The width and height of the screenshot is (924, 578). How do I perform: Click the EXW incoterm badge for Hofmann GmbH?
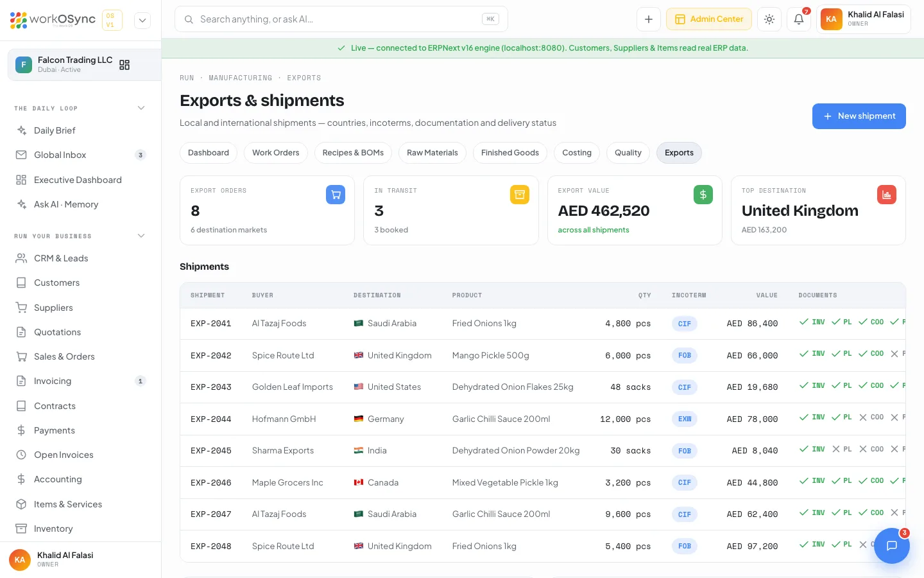click(x=685, y=419)
